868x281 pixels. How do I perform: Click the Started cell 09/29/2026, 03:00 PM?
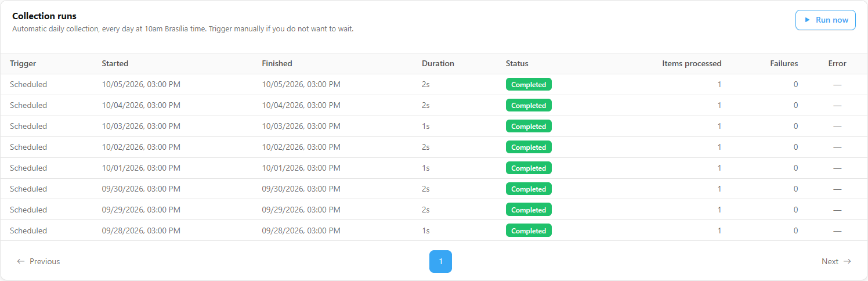tap(141, 210)
